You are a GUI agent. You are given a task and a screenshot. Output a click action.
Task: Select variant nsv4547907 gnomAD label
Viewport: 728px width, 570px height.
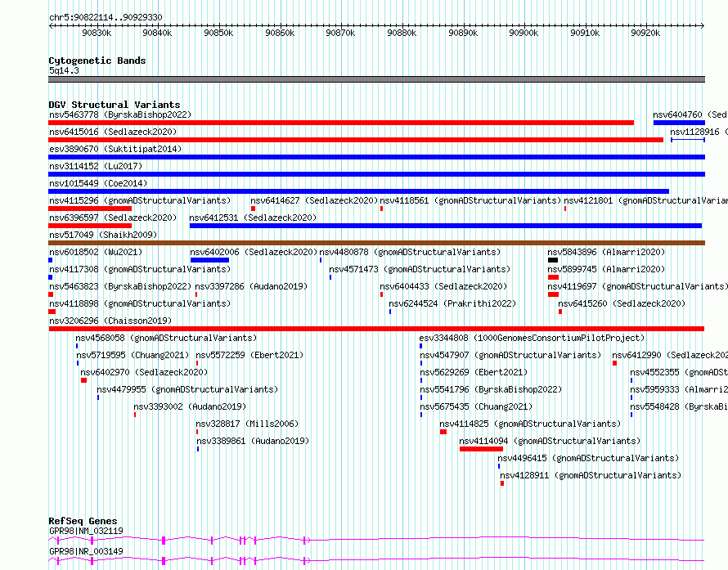pos(510,355)
